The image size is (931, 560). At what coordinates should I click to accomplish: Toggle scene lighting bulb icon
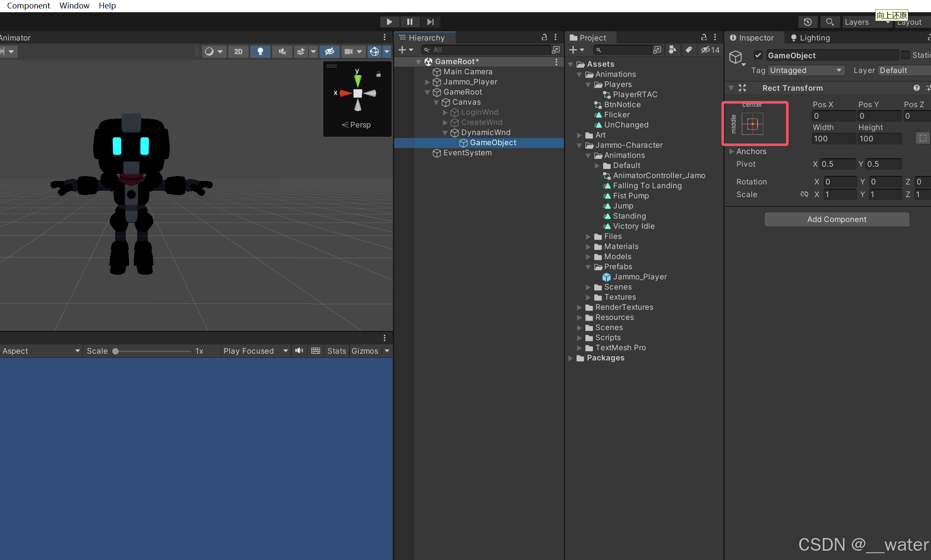260,51
